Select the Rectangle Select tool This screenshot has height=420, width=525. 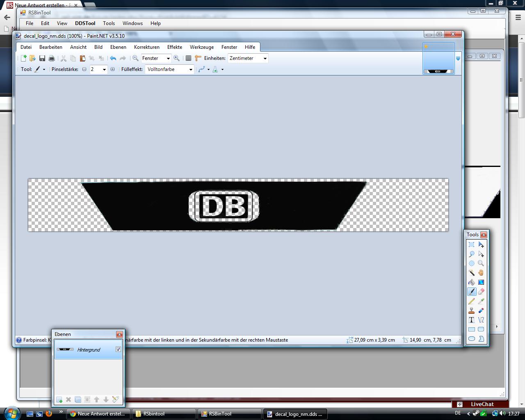[472, 245]
